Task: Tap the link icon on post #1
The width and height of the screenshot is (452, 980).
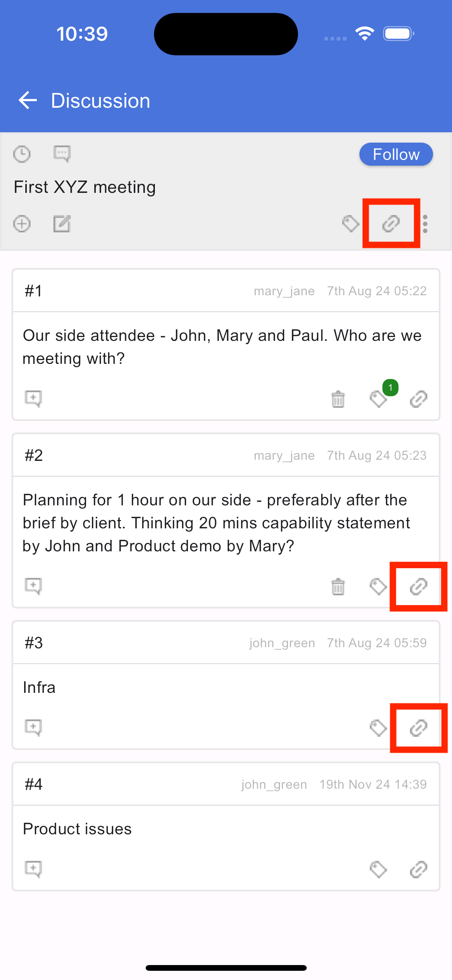Action: (x=419, y=399)
